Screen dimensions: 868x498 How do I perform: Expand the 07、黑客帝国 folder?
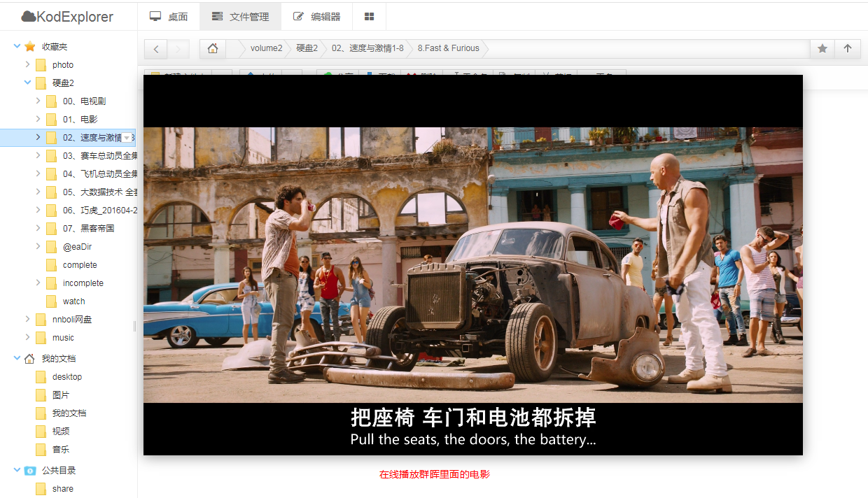38,228
